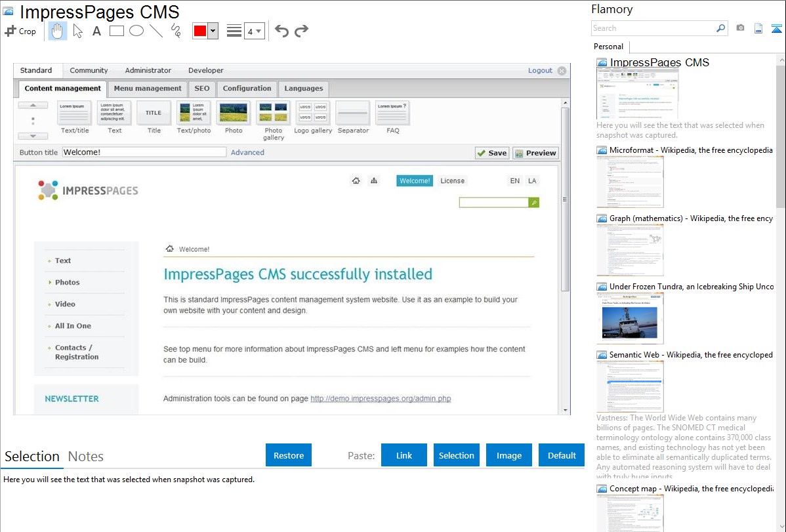
Task: Open the Graph (mathematics) snapshot thumbnail
Action: (630, 250)
